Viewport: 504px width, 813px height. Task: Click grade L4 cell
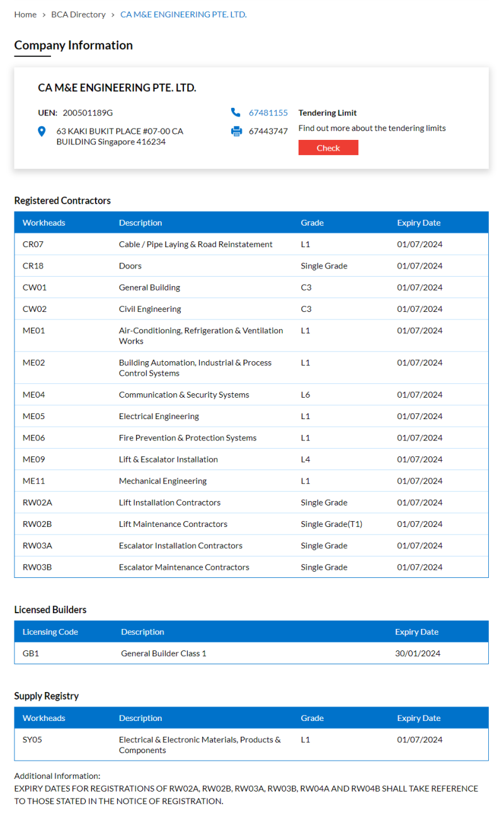(306, 459)
